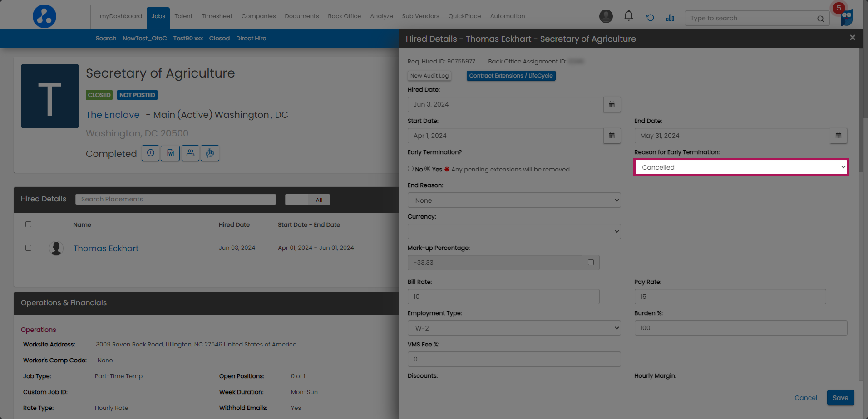Click the job info icon beside Completed

150,153
